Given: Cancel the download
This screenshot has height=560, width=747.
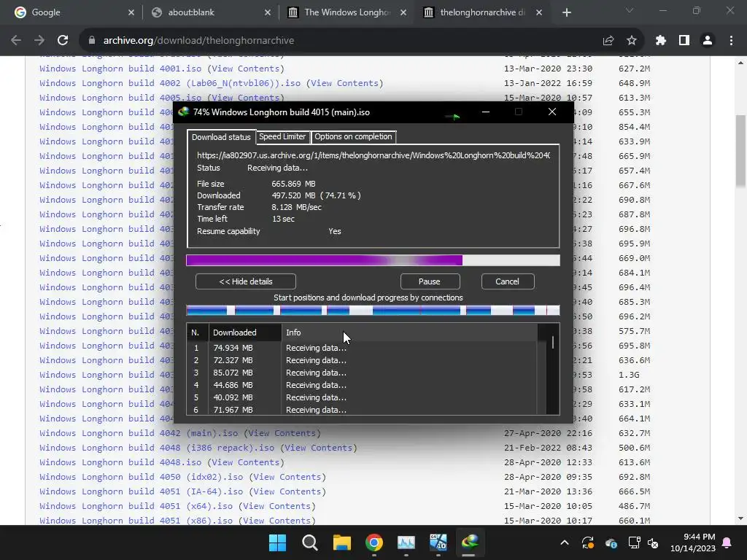Looking at the screenshot, I should click(x=508, y=281).
